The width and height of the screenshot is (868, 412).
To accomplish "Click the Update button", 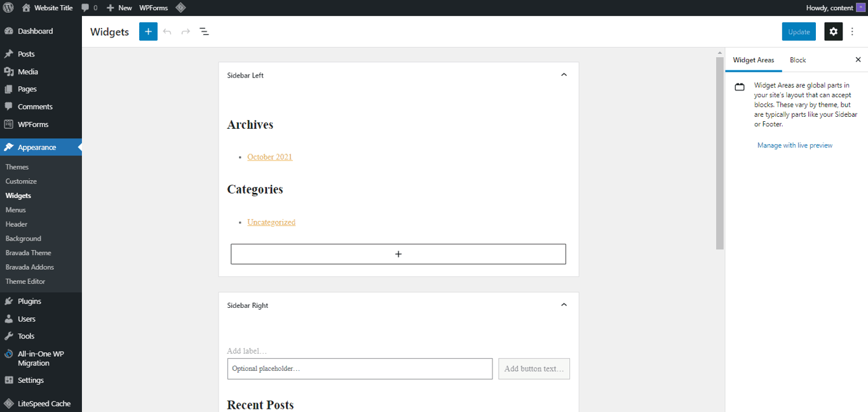I will [x=799, y=31].
